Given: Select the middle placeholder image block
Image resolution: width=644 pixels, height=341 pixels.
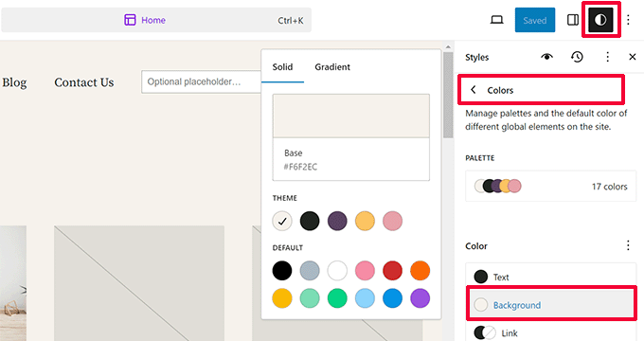Looking at the screenshot, I should [x=139, y=283].
